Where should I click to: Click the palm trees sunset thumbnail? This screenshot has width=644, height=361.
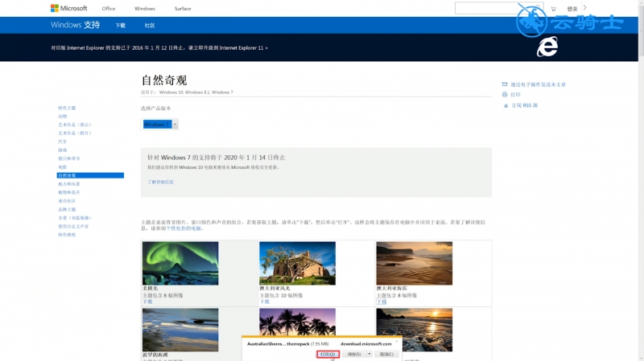297,322
